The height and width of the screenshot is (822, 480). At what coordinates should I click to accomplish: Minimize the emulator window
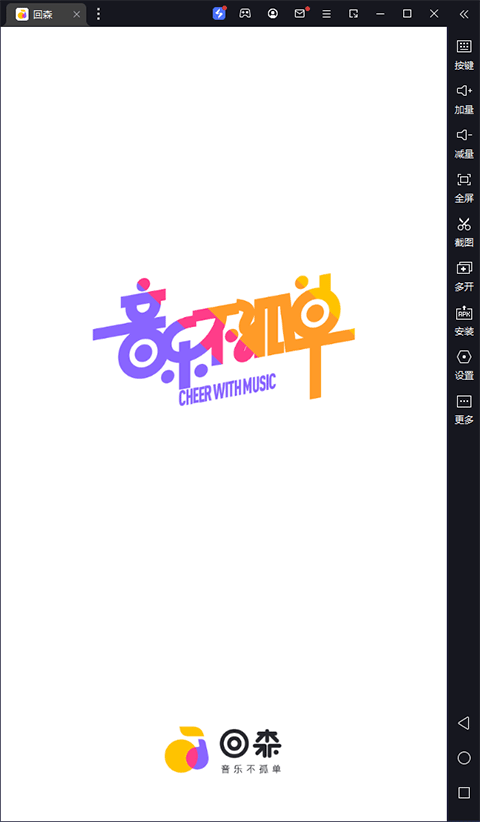(x=380, y=14)
